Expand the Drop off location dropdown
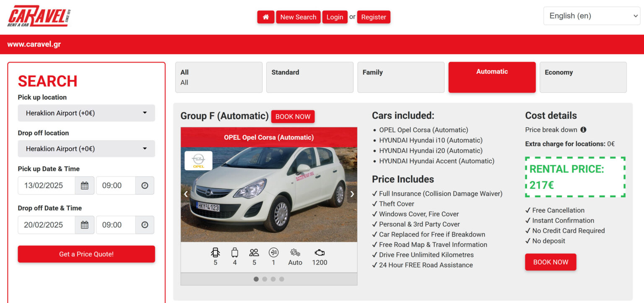 pos(86,149)
